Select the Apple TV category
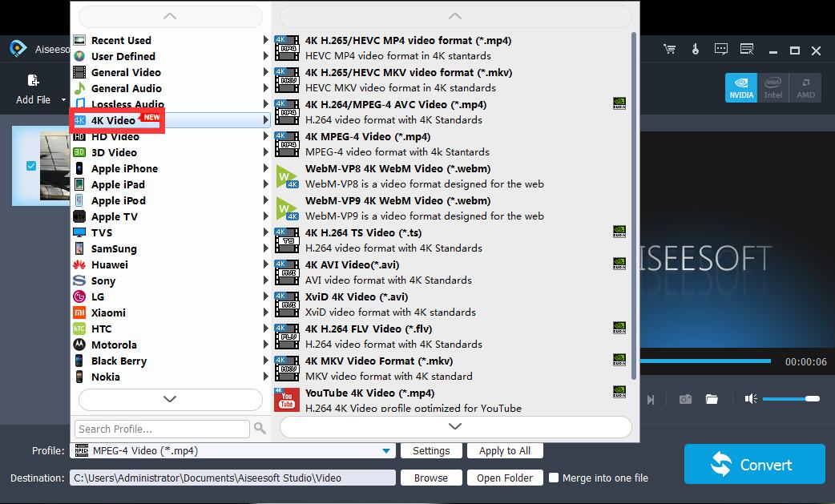 (x=171, y=216)
